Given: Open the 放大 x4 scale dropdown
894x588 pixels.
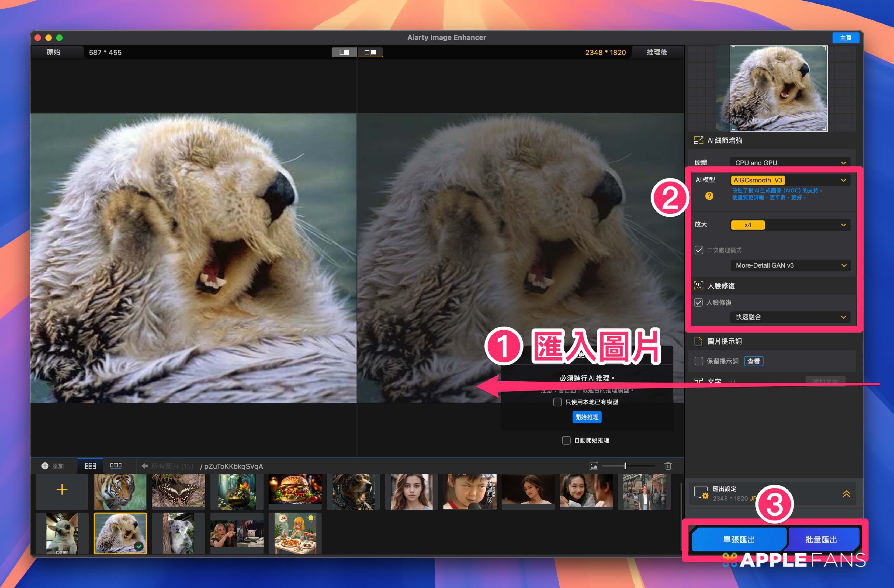Looking at the screenshot, I should pyautogui.click(x=790, y=225).
